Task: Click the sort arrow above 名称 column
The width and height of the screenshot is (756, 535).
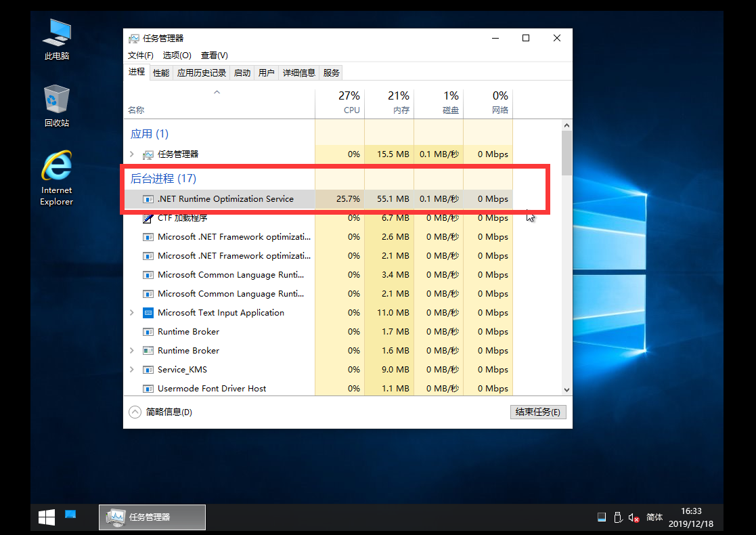Action: (217, 92)
